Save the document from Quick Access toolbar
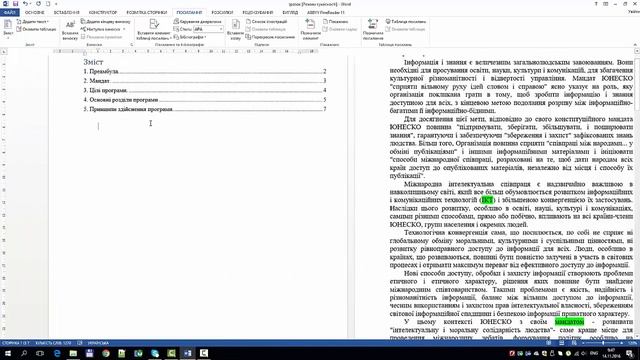640x360 pixels. [16, 4]
